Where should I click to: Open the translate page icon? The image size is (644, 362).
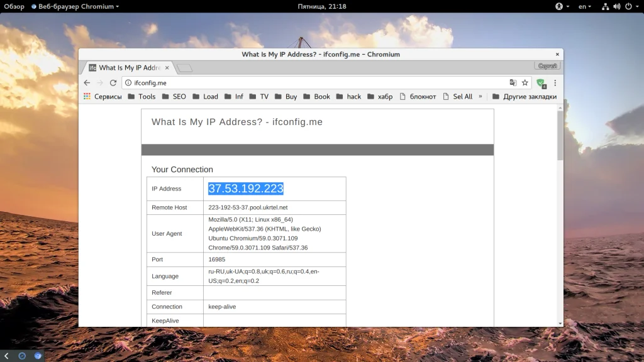pyautogui.click(x=513, y=83)
